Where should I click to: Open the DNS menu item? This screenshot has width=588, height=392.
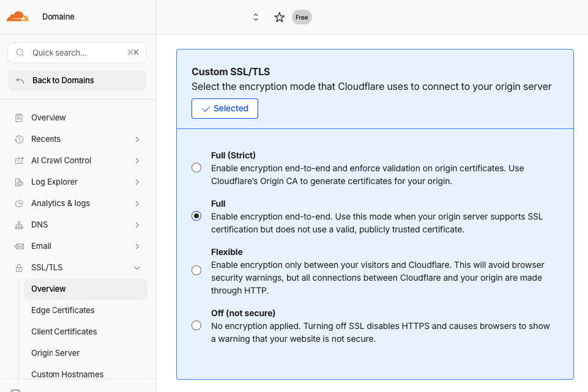pos(39,224)
